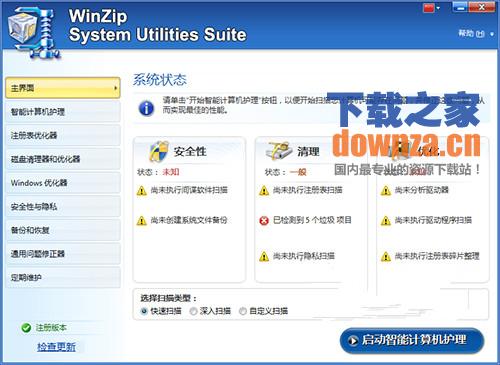This screenshot has width=500, height=365.
Task: Open the language flag dropdown
Action: coord(432,8)
